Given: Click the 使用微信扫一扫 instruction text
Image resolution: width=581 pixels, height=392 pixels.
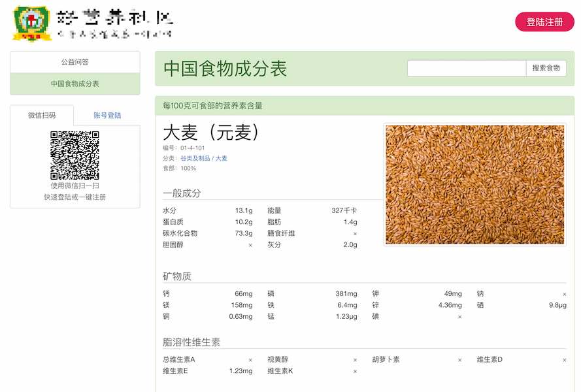Looking at the screenshot, I should [75, 186].
